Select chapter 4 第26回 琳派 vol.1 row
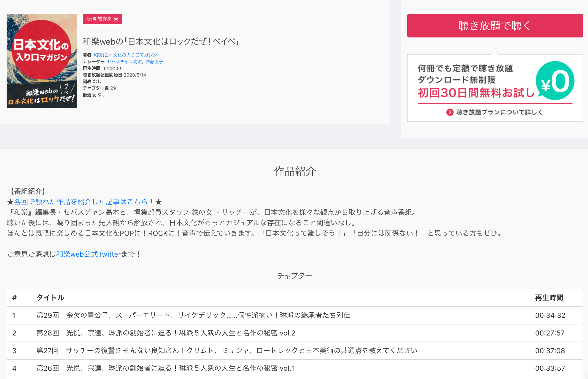 tap(165, 368)
